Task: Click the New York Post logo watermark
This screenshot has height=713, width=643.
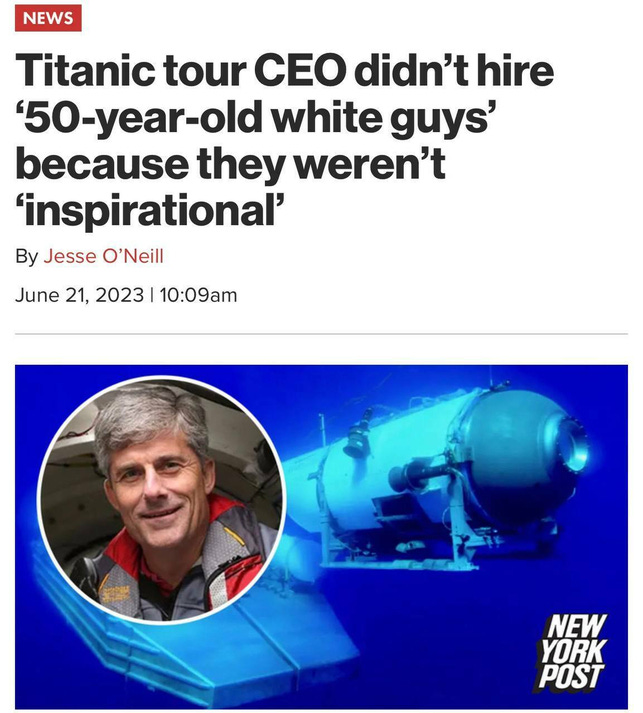Action: tap(572, 652)
